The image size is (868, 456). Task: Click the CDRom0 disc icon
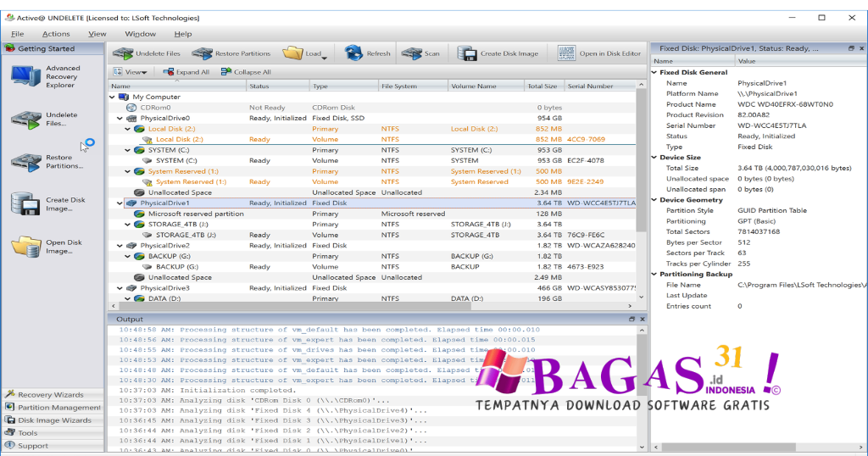[x=131, y=108]
